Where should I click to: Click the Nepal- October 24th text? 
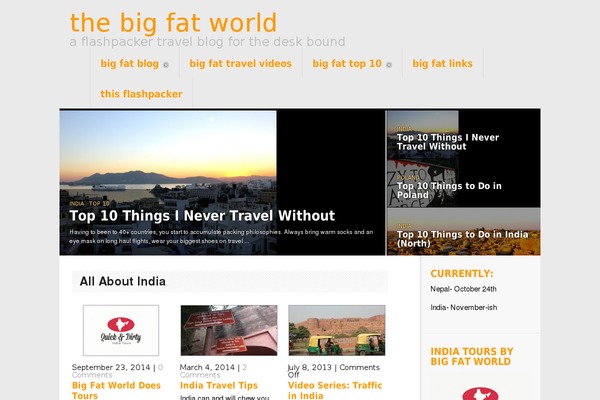point(463,289)
